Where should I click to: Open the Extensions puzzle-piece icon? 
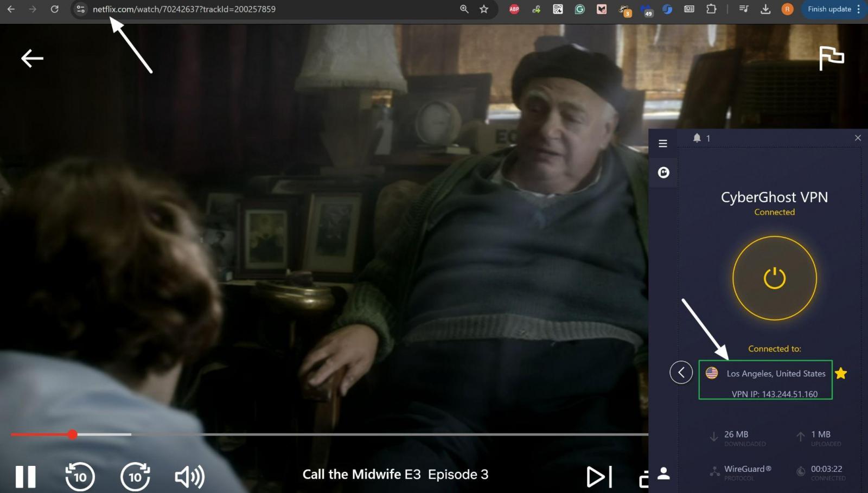click(711, 9)
